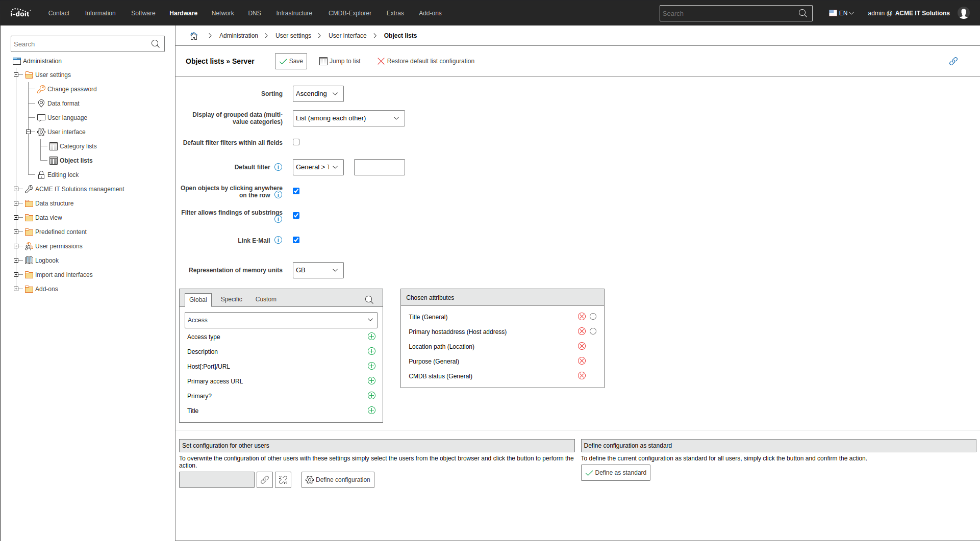Viewport: 980px width, 541px height.
Task: Open Hardware menu
Action: click(x=183, y=13)
